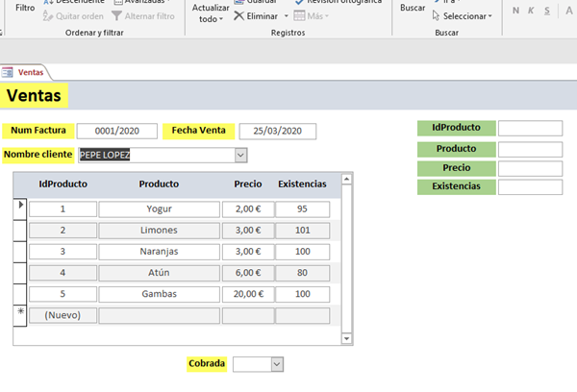This screenshot has width=577, height=392.
Task: Click the Eliminar X icon
Action: click(238, 15)
